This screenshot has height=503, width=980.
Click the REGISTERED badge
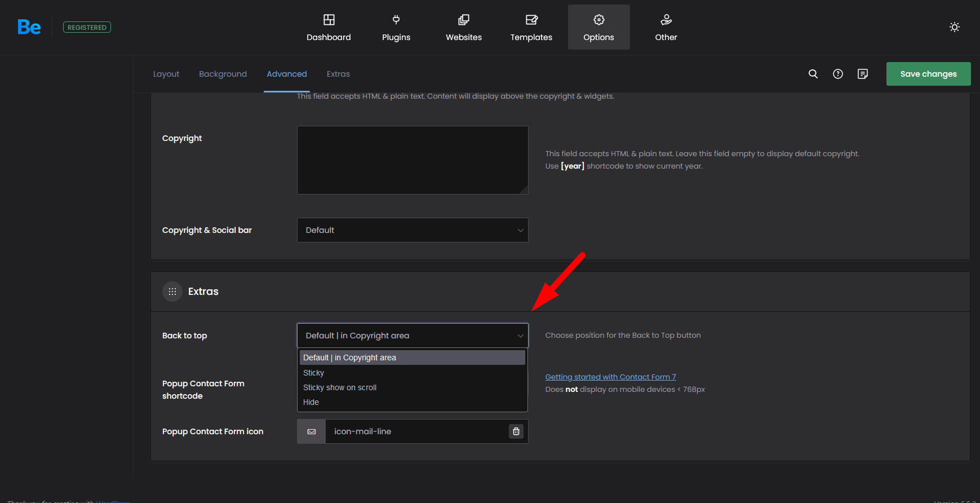point(87,27)
